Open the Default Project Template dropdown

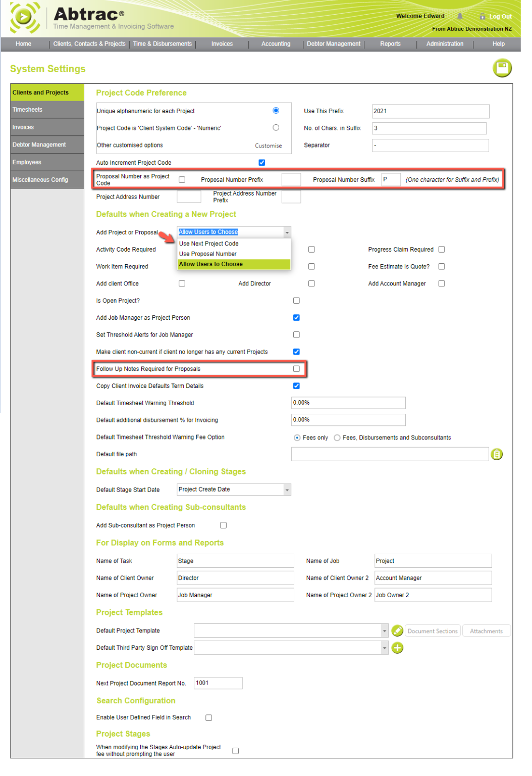click(384, 630)
